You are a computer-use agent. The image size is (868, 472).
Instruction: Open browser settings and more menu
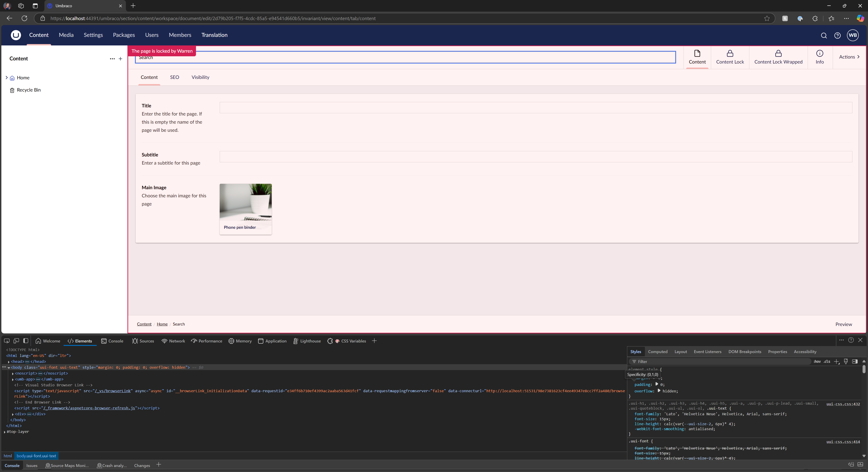846,18
